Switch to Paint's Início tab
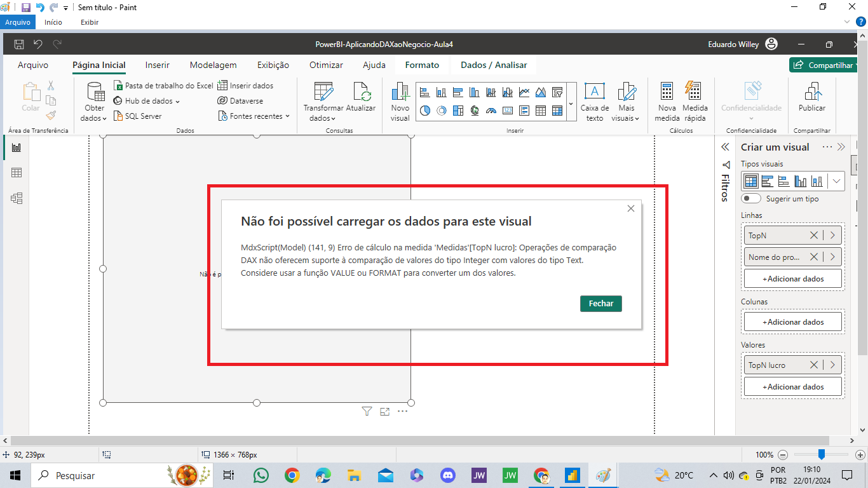Screen dimensions: 868x488 pyautogui.click(x=53, y=22)
